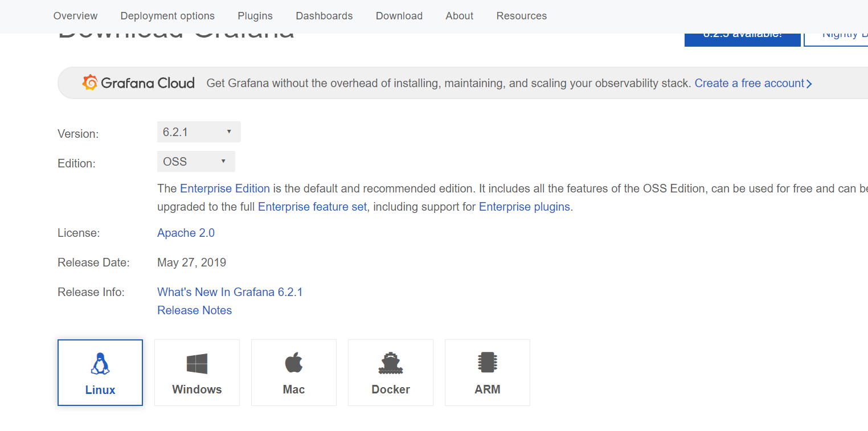Click the Edition: label
The height and width of the screenshot is (431, 868).
[x=76, y=163]
